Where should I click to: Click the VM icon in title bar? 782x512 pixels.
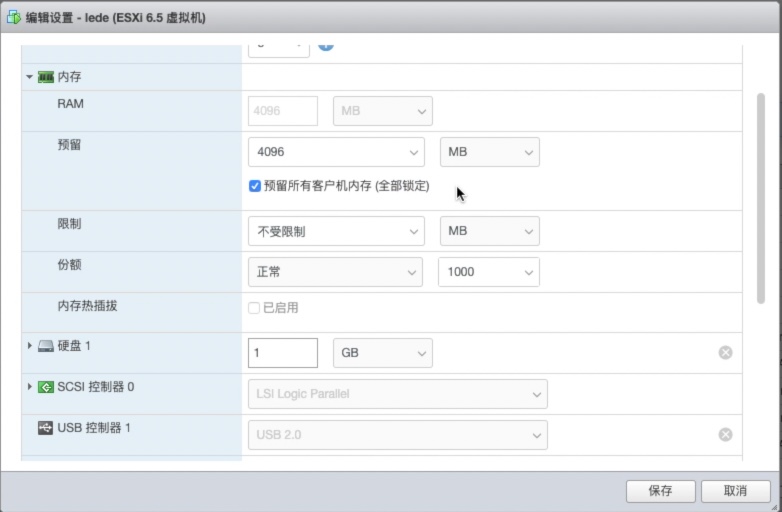coord(15,17)
